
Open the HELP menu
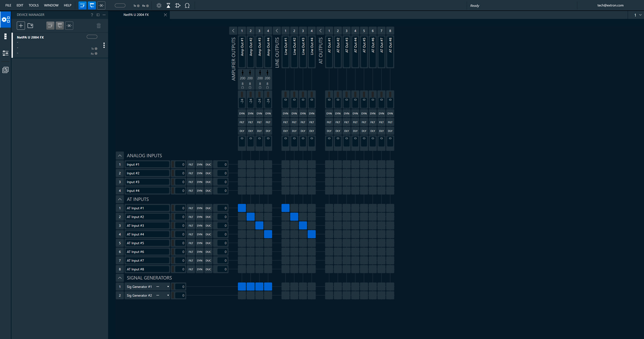pyautogui.click(x=67, y=6)
